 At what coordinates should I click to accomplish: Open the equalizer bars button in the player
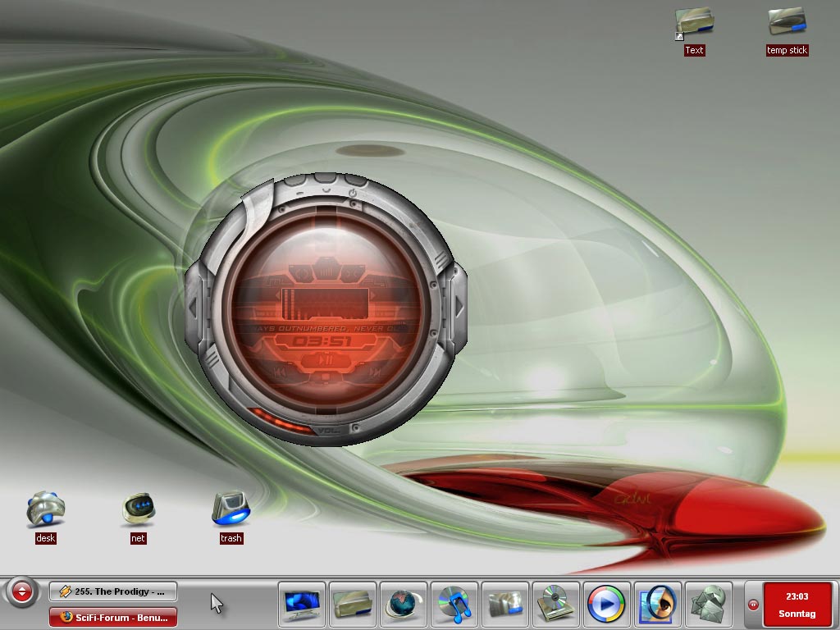click(326, 270)
